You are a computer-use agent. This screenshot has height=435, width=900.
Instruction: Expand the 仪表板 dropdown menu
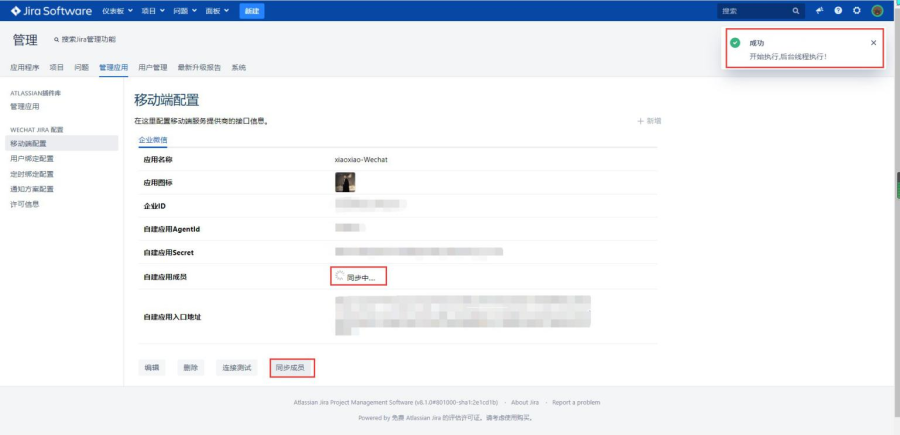click(119, 11)
